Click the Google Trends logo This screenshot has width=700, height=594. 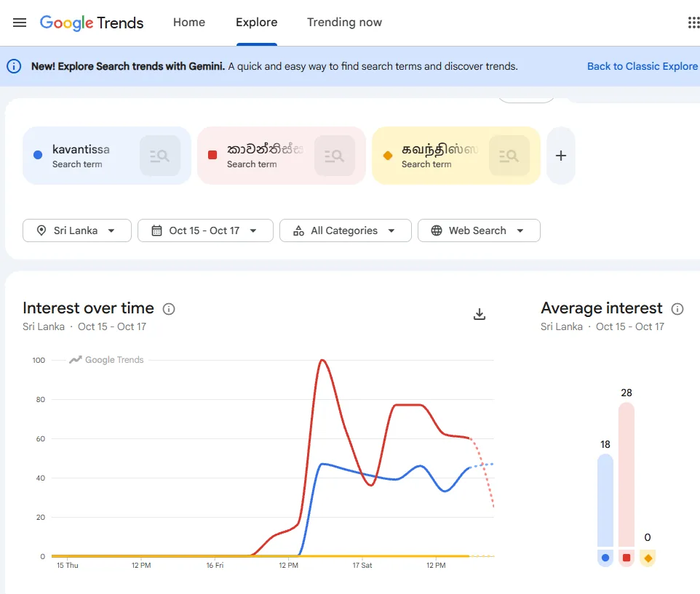(x=92, y=23)
